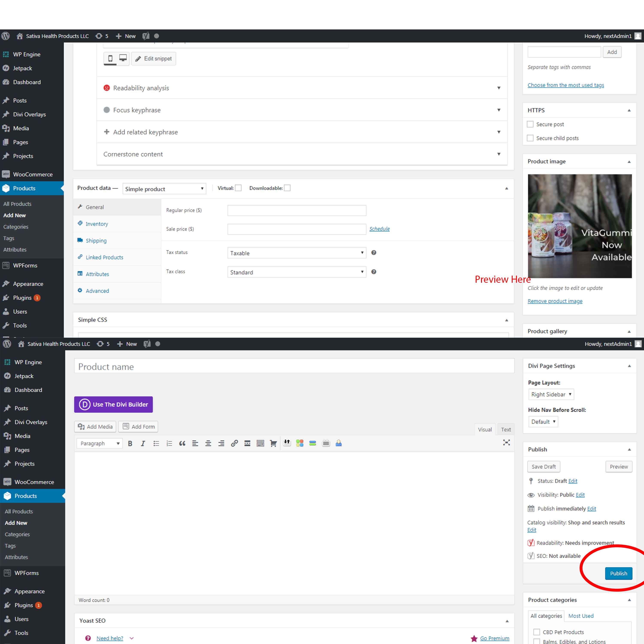
Task: Click Choose from the most used tags
Action: [566, 85]
